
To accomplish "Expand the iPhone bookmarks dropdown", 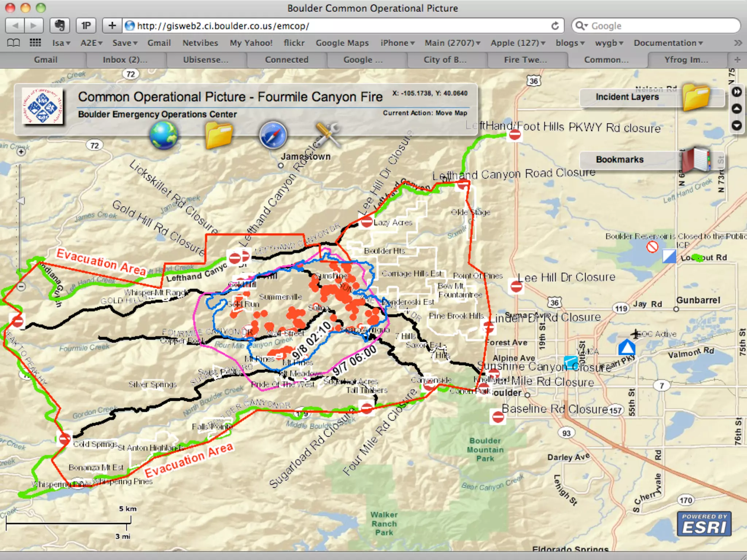I will point(398,43).
